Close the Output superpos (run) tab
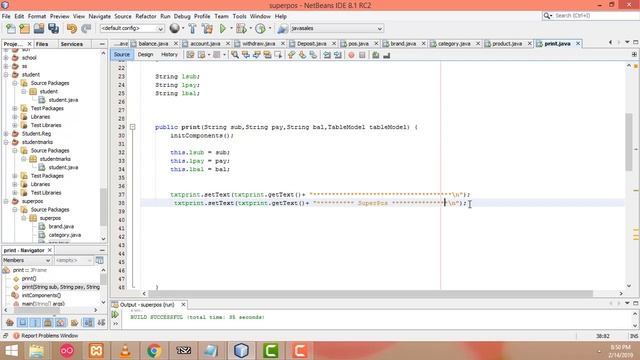The height and width of the screenshot is (360, 640). tap(183, 304)
